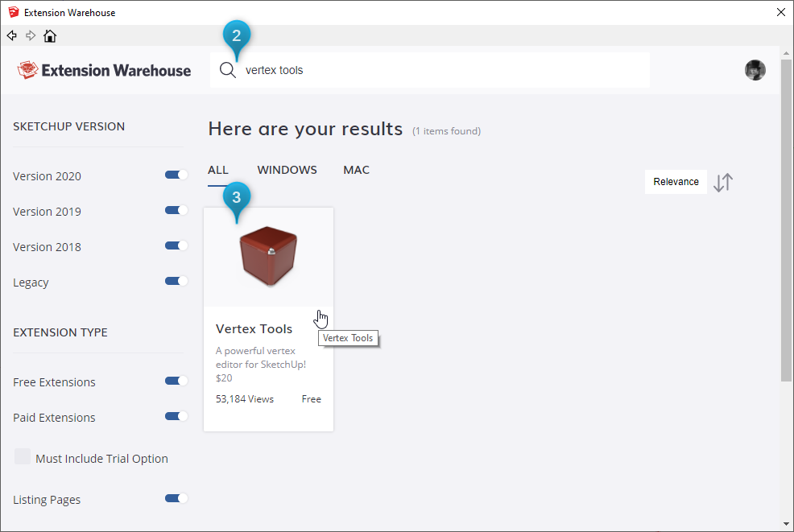Open the Relevance sort dropdown
Image resolution: width=794 pixels, height=532 pixels.
(676, 182)
